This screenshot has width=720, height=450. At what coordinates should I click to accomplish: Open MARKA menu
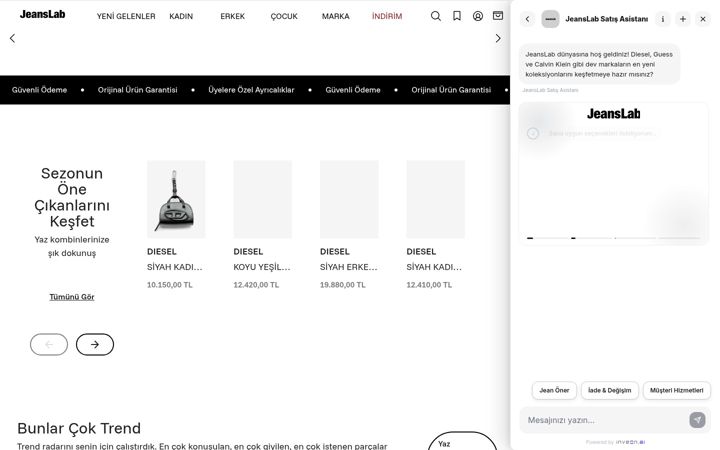click(x=335, y=16)
